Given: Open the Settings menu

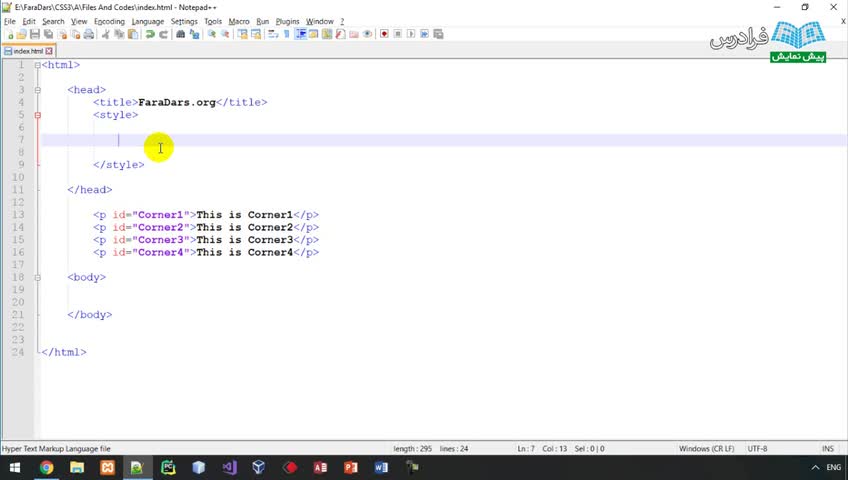Looking at the screenshot, I should click(x=184, y=21).
